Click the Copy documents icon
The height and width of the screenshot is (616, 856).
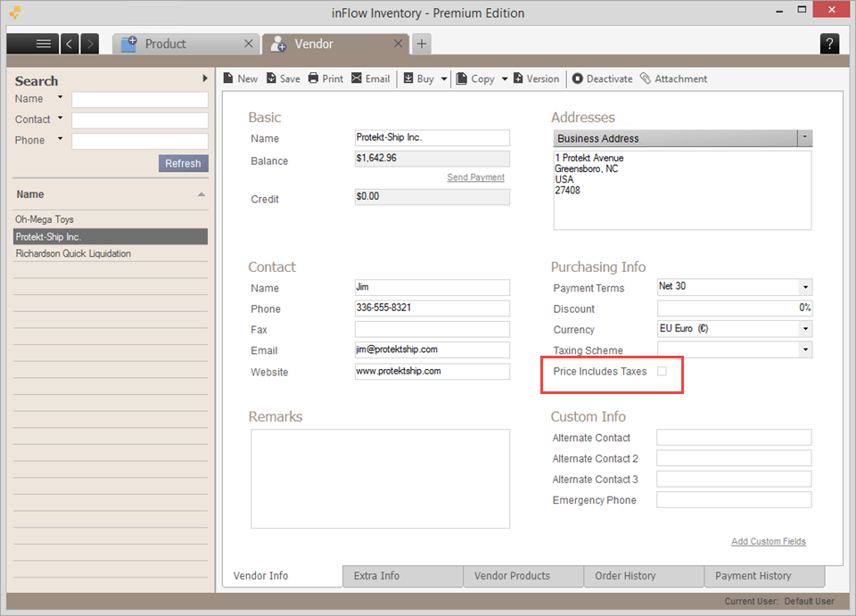click(x=462, y=78)
